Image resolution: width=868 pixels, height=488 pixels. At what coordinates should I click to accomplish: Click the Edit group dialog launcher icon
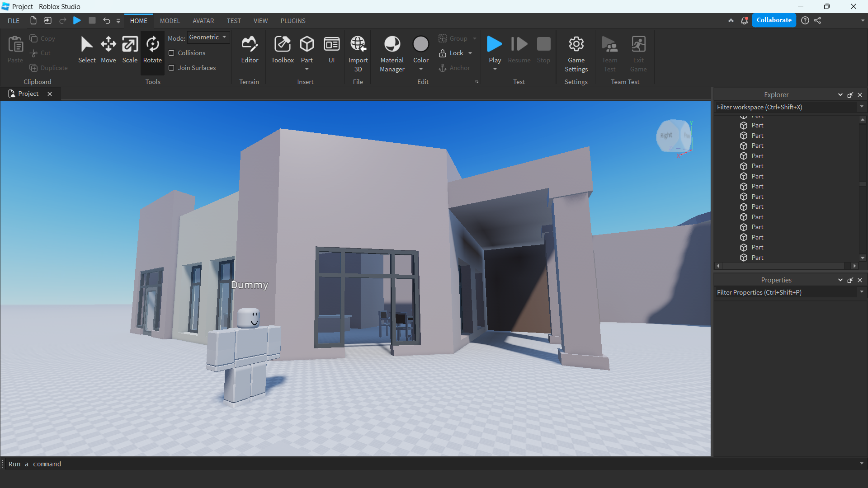(x=476, y=82)
